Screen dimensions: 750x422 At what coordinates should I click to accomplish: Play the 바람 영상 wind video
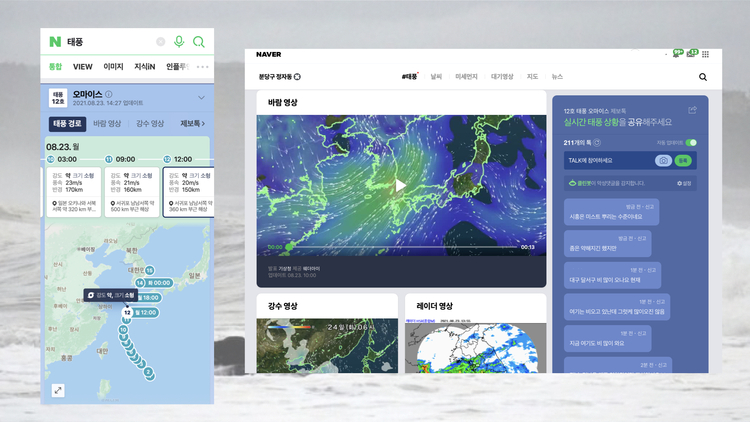pyautogui.click(x=400, y=185)
